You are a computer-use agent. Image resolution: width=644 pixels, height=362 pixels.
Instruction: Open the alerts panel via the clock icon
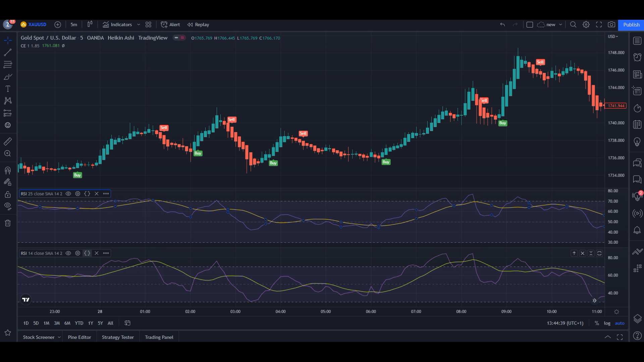[637, 57]
